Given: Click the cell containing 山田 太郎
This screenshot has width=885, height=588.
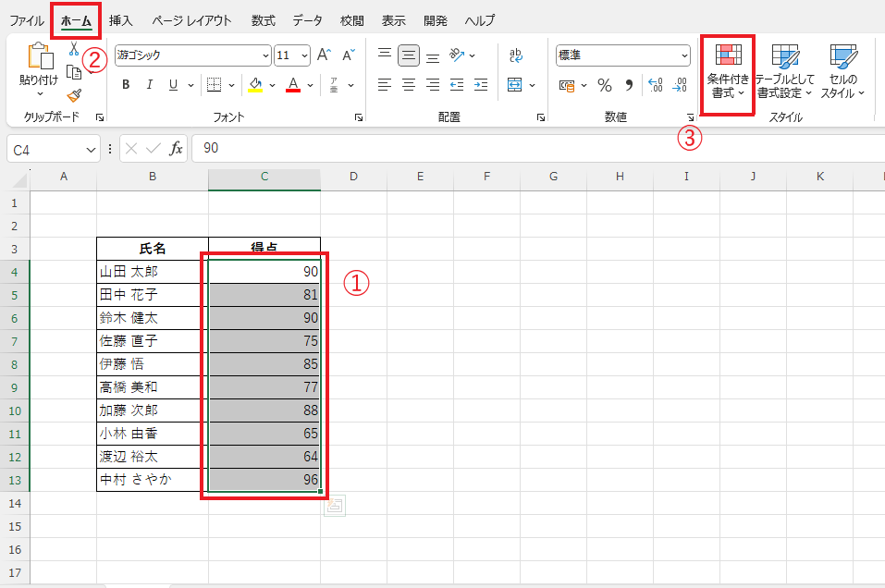Looking at the screenshot, I should tap(153, 272).
